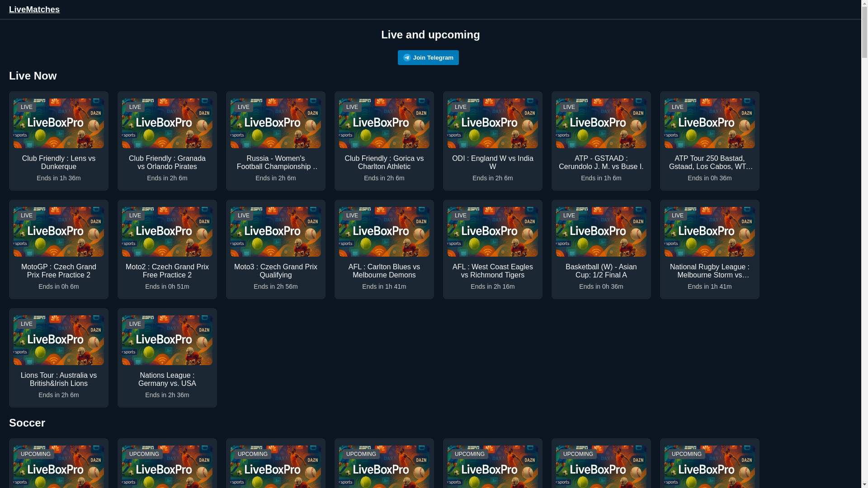Click LIVE badge on Lens vs Dunkerque card
The image size is (868, 488).
[27, 107]
